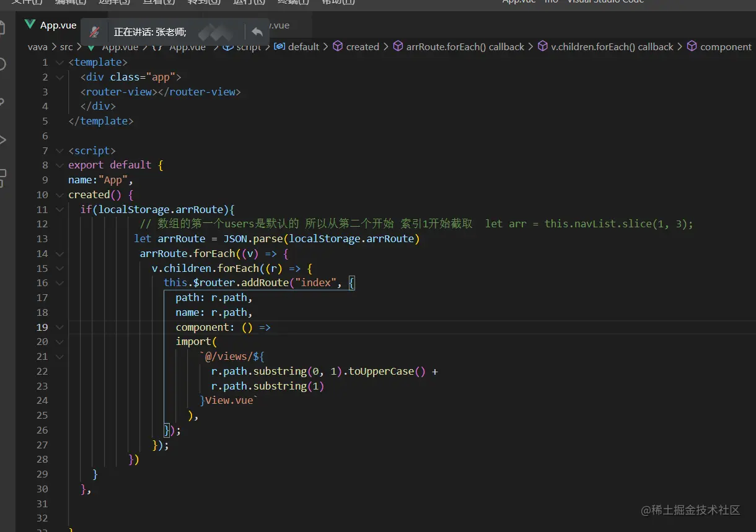Image resolution: width=756 pixels, height=532 pixels.
Task: Fold the import expression at line 21
Action: [x=59, y=357]
